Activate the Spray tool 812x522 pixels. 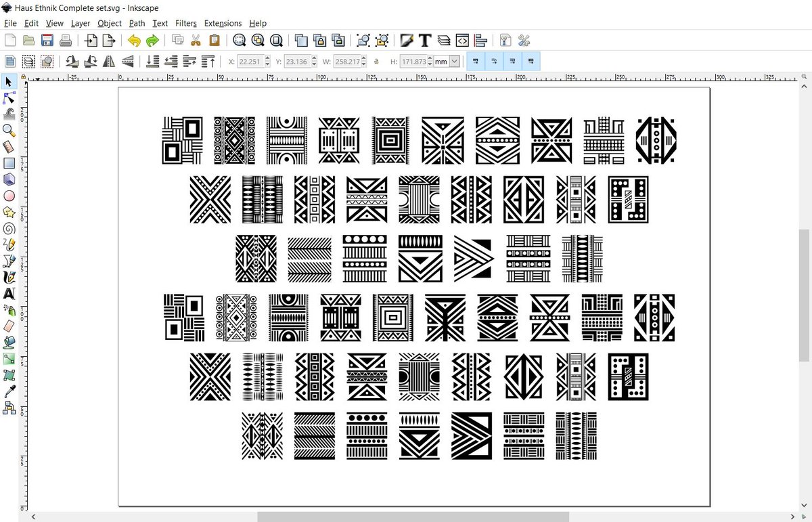(x=9, y=309)
